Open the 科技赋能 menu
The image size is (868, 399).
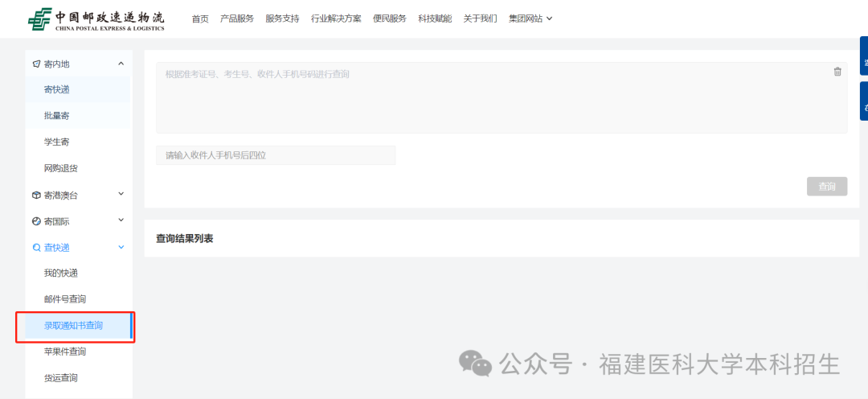click(x=435, y=19)
